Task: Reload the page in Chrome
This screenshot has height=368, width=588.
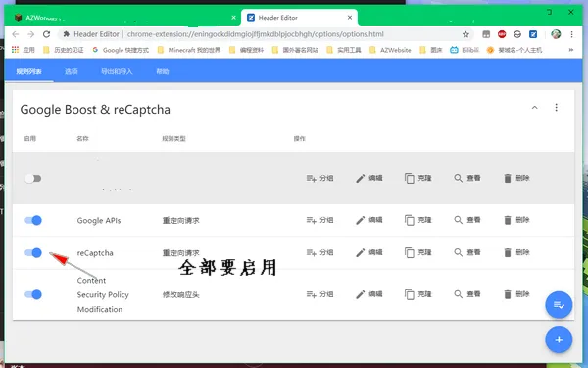Action: 46,34
